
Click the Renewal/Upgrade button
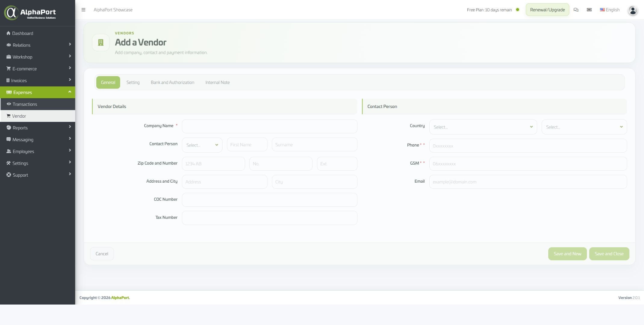tap(547, 10)
